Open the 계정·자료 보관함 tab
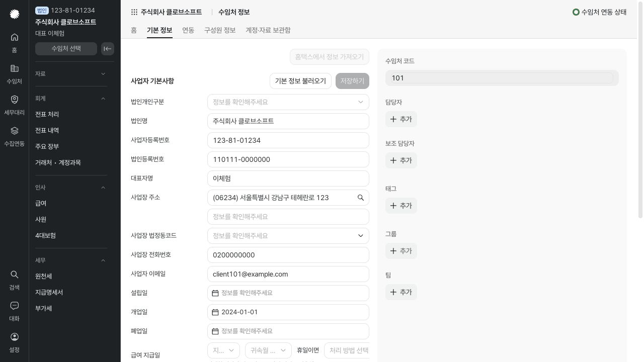644x362 pixels. (x=268, y=30)
